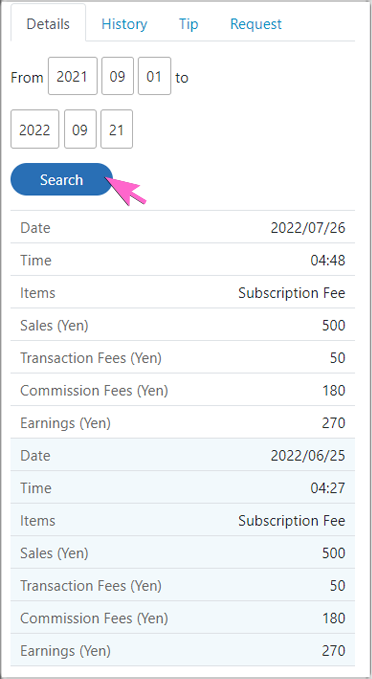This screenshot has width=372, height=679.
Task: Select the 2022/07/26 date row
Action: pos(183,227)
